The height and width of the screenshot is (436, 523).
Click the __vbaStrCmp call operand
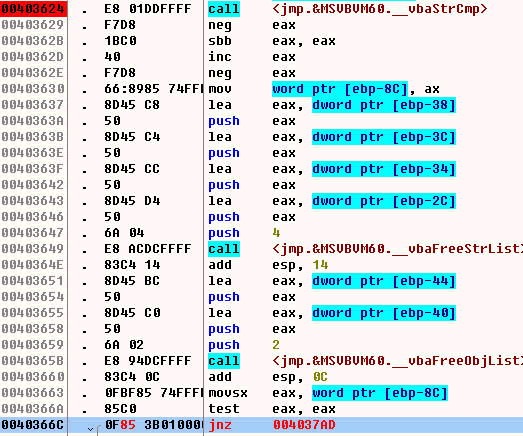tap(380, 9)
